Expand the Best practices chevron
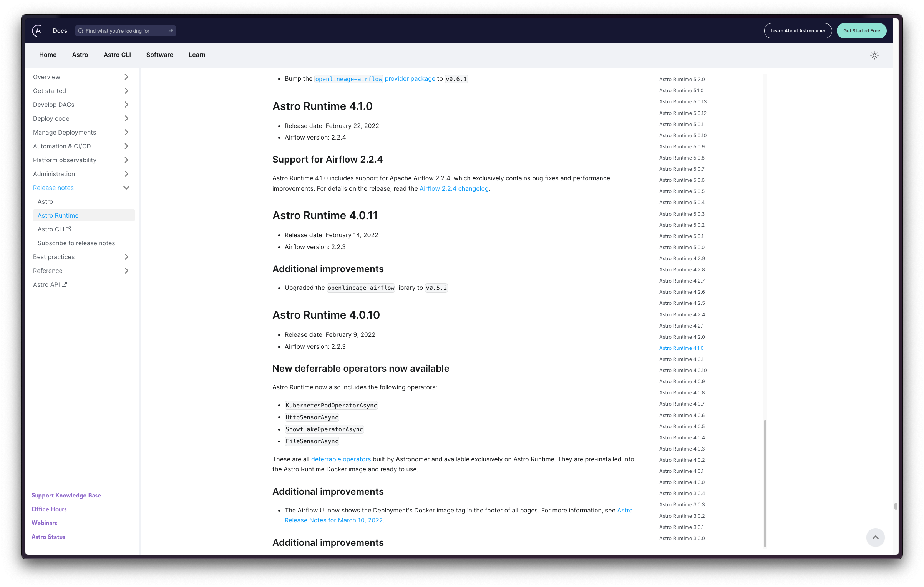 (x=126, y=257)
